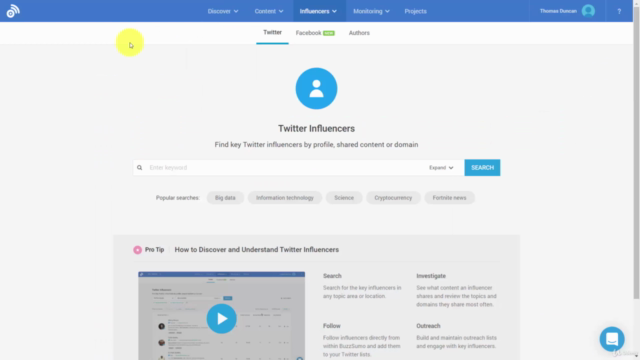Select the Fortnite news popular search

tap(449, 198)
